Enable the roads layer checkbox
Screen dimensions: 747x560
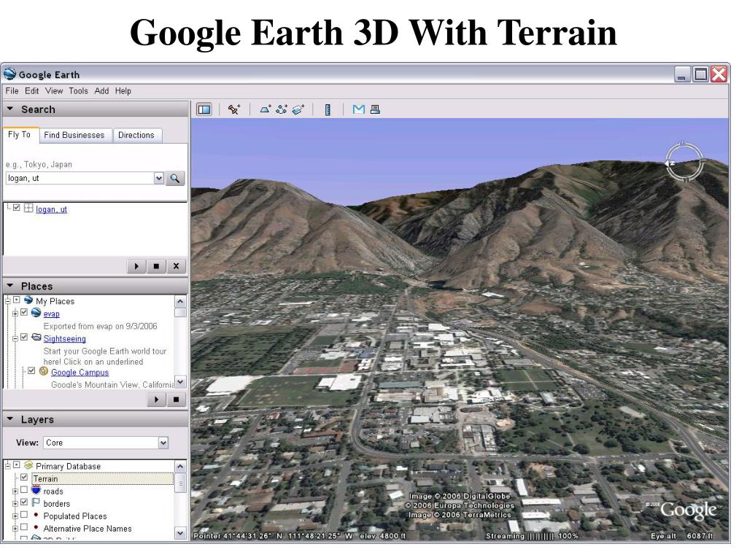(x=24, y=489)
